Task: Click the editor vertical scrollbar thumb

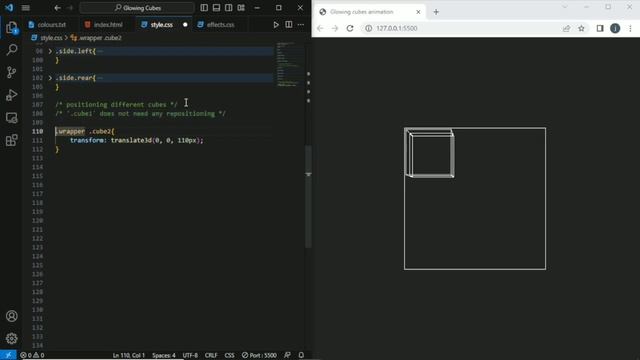Action: point(308,196)
